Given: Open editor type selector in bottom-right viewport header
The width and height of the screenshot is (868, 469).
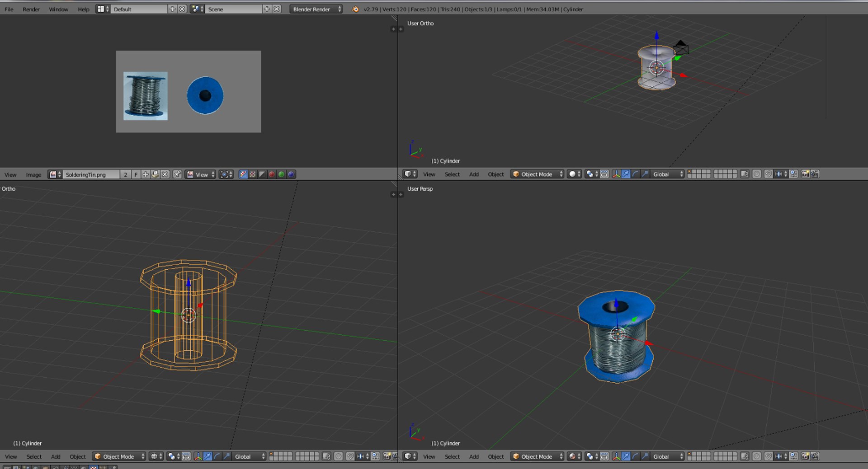Looking at the screenshot, I should [x=410, y=456].
